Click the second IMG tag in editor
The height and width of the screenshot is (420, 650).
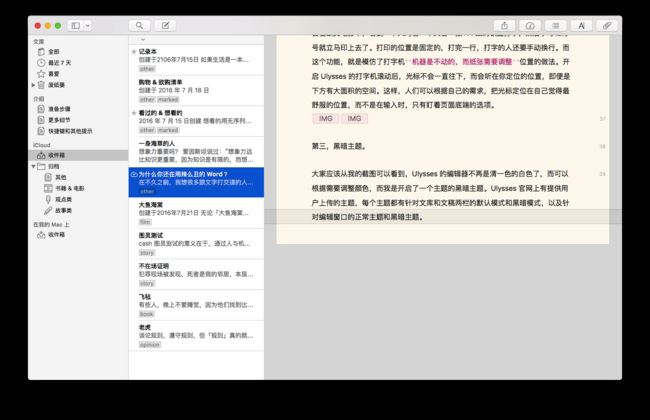[354, 119]
